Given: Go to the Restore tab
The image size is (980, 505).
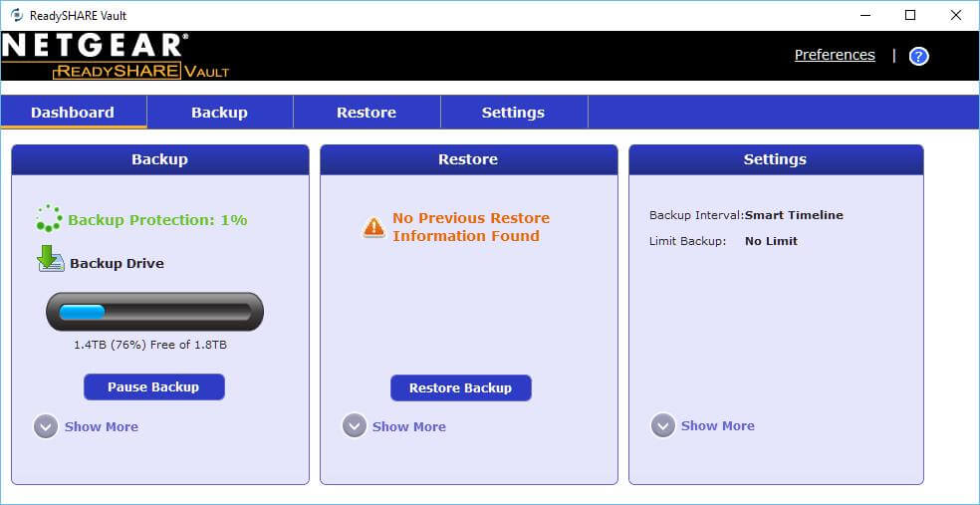Looking at the screenshot, I should [x=367, y=113].
